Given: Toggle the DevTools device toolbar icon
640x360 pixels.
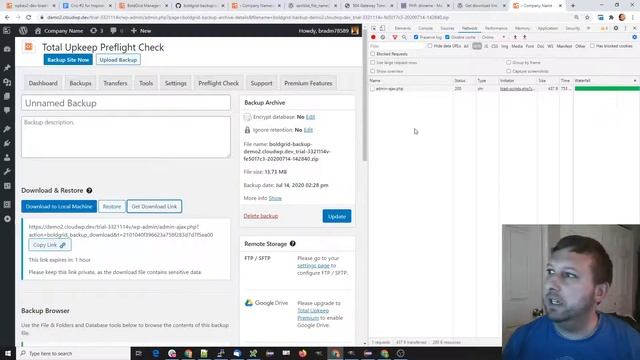Looking at the screenshot, I should [x=382, y=28].
